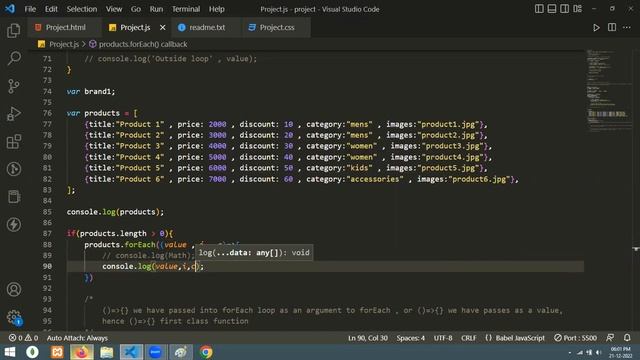Click the feedback icon in status bar
The image size is (640, 360).
[610, 338]
